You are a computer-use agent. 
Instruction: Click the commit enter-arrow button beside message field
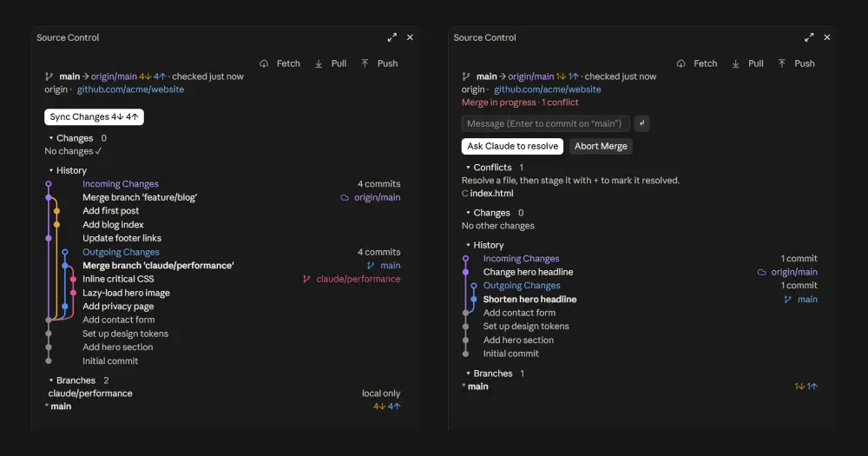pos(642,123)
